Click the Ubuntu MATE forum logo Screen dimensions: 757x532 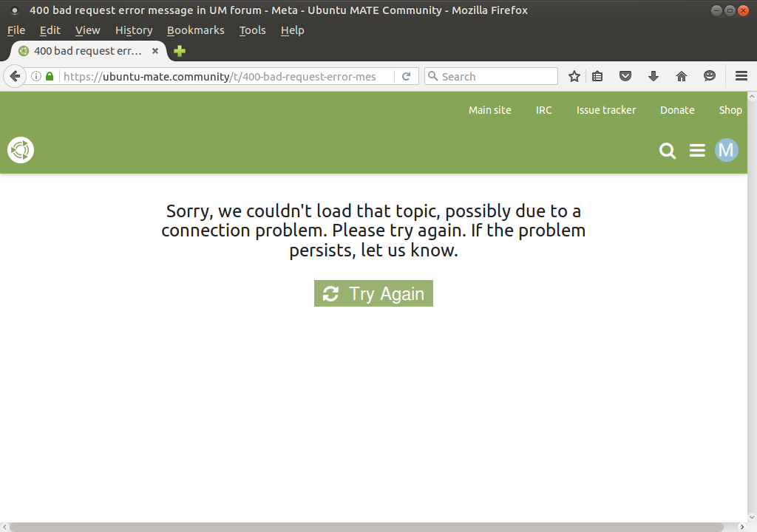tap(21, 150)
